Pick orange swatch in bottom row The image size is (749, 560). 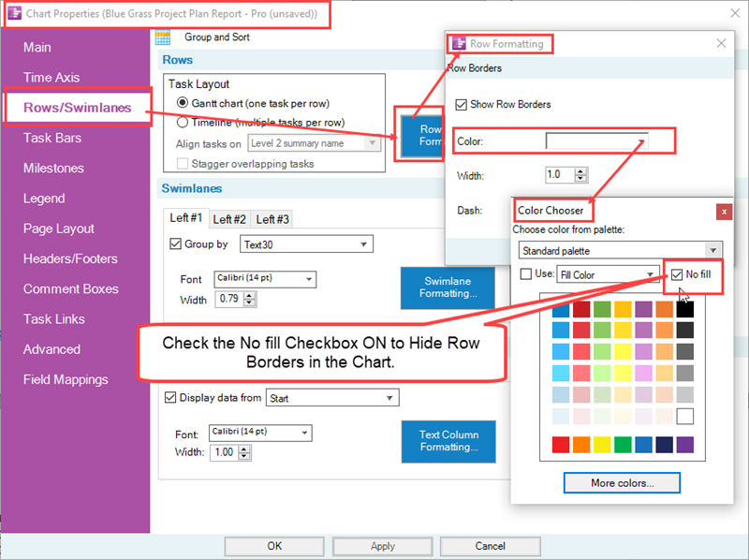point(581,445)
